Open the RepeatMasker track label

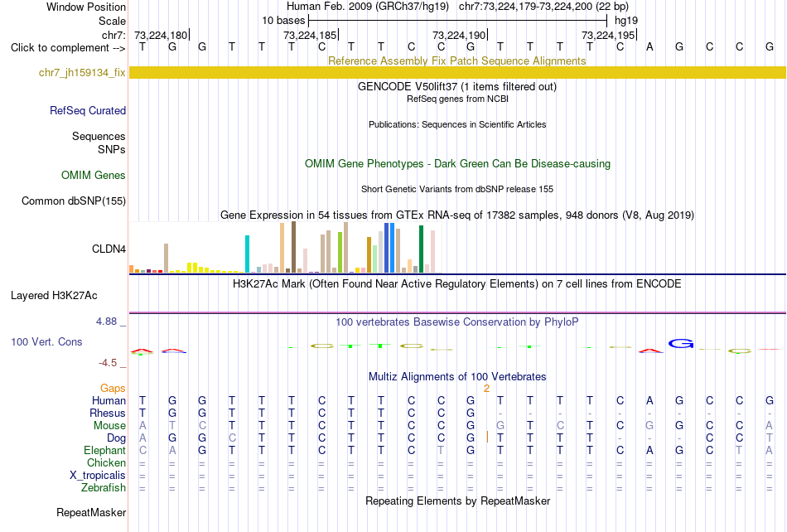point(91,512)
